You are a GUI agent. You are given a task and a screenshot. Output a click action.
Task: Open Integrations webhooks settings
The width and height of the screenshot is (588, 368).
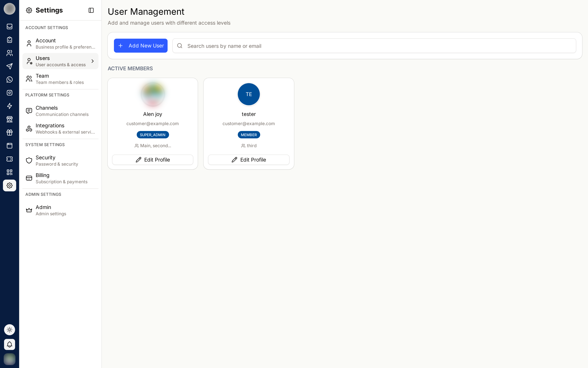coord(60,128)
